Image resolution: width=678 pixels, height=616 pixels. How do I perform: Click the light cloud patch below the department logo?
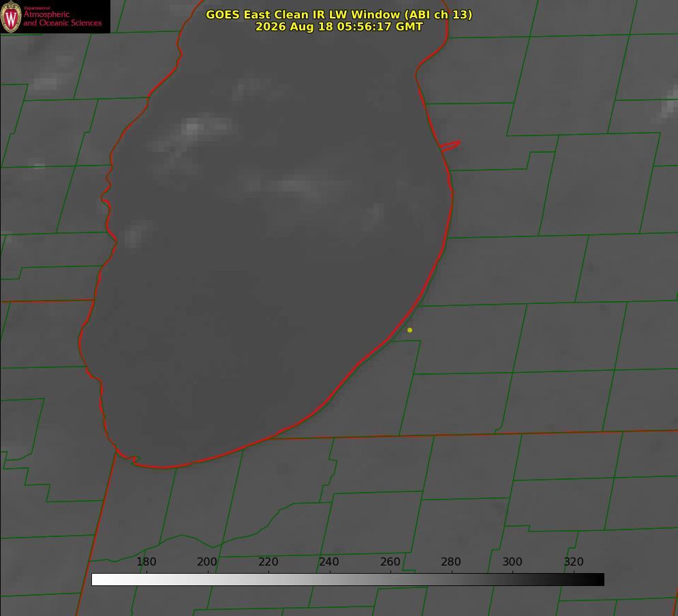(45, 83)
